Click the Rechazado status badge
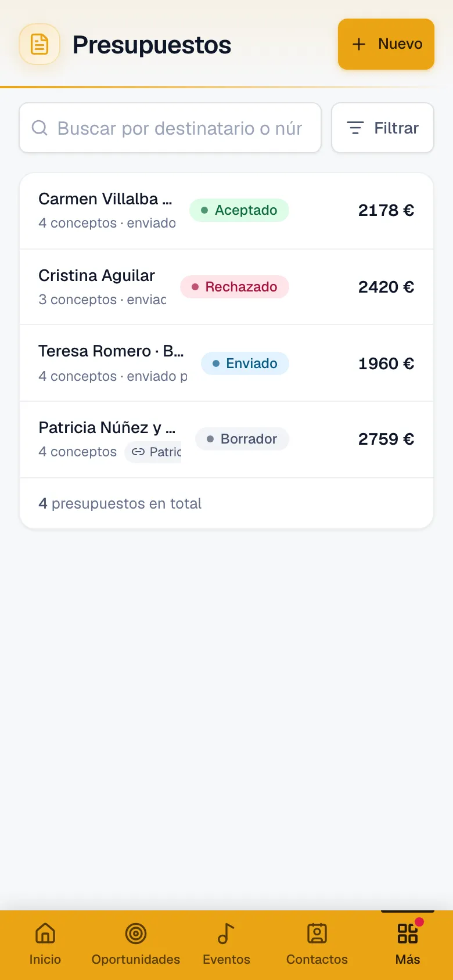 tap(235, 287)
